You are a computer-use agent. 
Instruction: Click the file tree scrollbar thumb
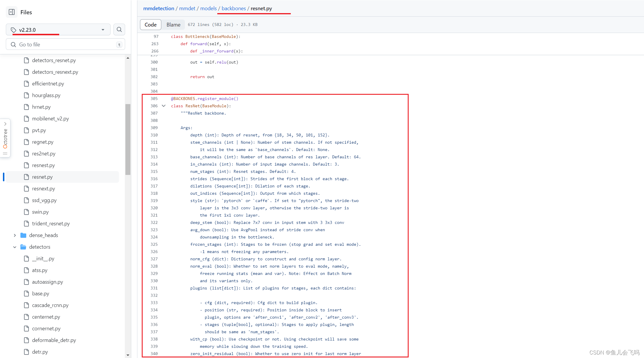pyautogui.click(x=128, y=139)
